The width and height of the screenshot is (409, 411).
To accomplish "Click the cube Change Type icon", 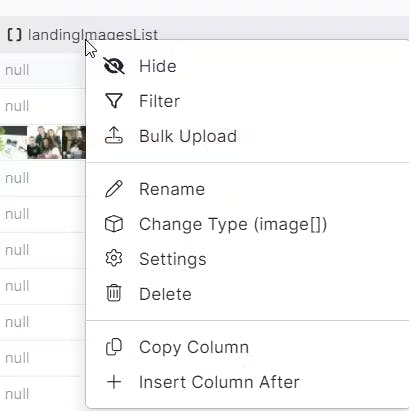I will point(114,224).
